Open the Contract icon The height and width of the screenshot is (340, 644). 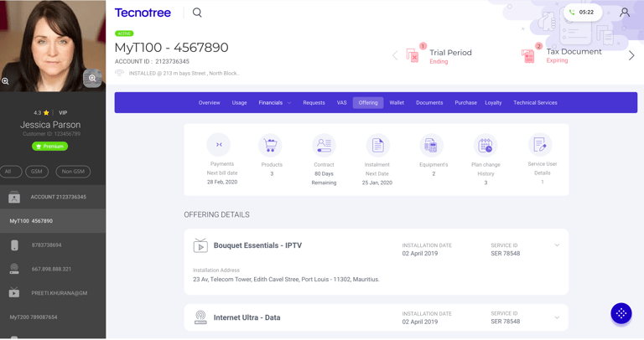pos(324,145)
